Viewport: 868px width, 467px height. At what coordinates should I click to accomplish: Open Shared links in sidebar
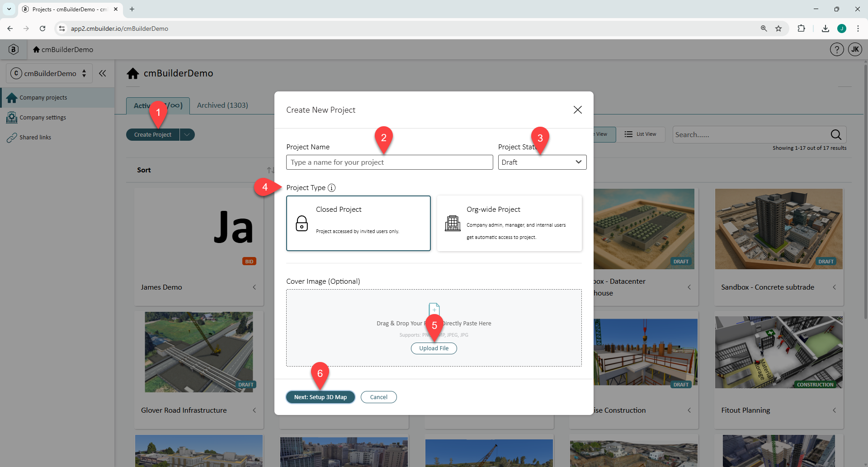pos(57,138)
